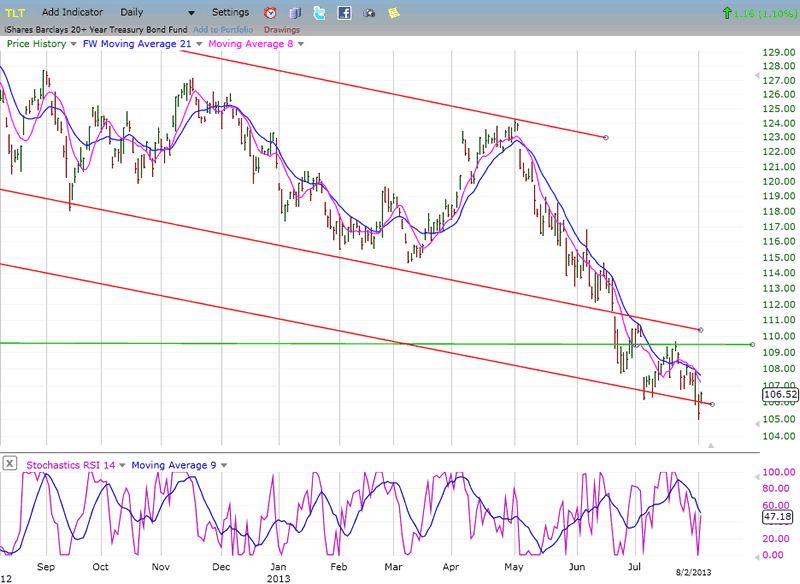Share chart via Twitter icon
The width and height of the screenshot is (800, 584).
point(319,13)
